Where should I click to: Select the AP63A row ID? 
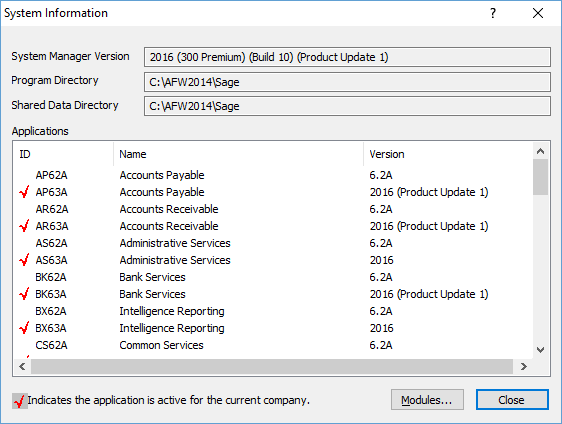tap(51, 192)
